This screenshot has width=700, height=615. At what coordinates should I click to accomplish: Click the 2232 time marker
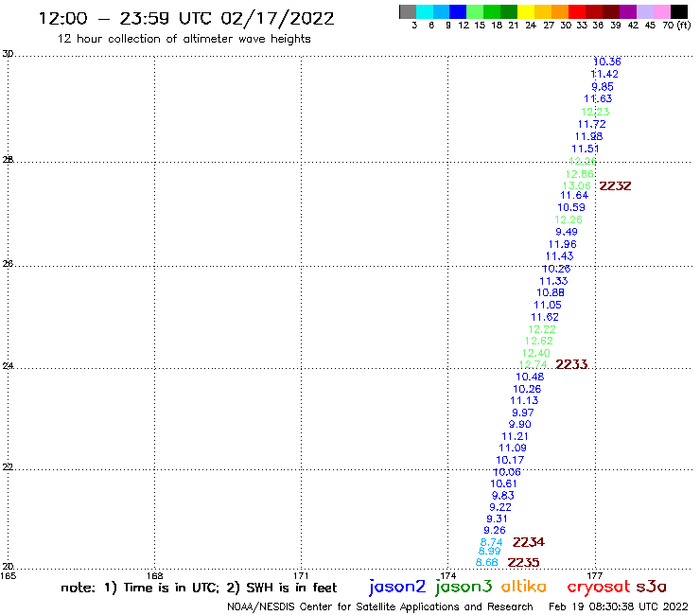coord(615,185)
